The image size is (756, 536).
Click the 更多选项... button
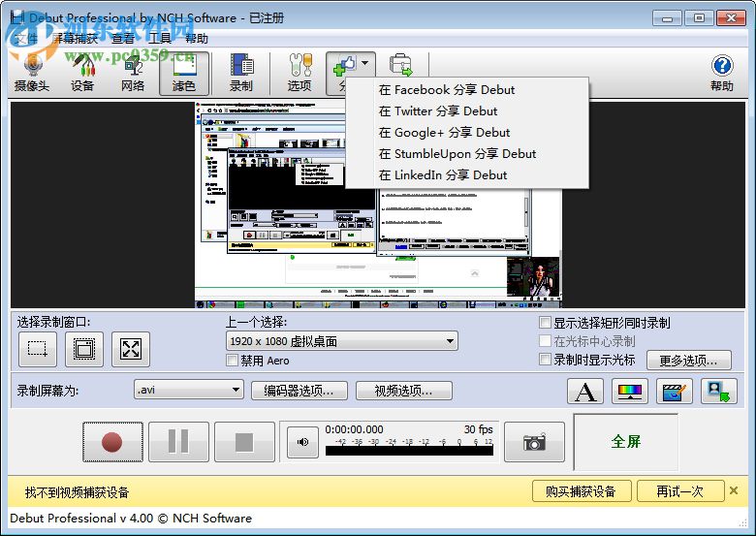click(689, 360)
